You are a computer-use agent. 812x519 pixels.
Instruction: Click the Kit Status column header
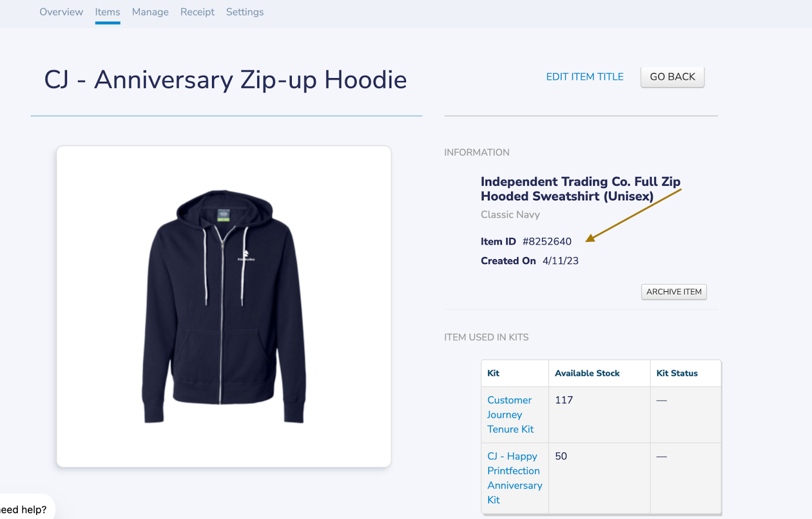pos(677,373)
